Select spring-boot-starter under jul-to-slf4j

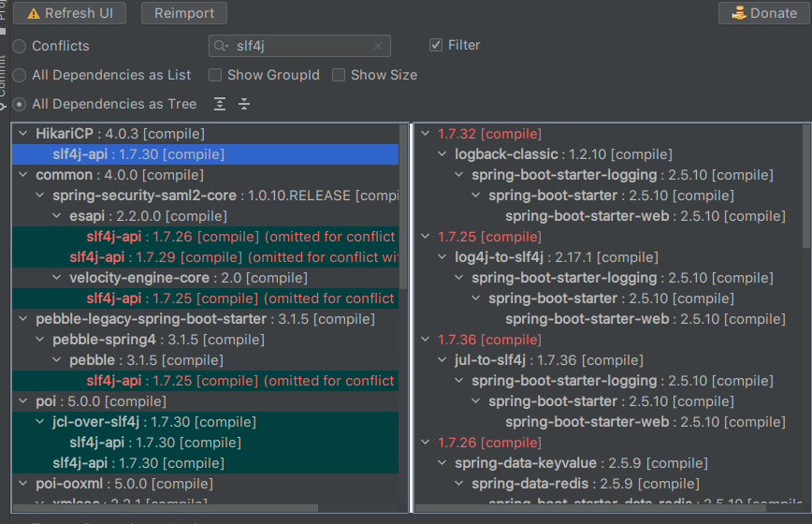click(611, 401)
